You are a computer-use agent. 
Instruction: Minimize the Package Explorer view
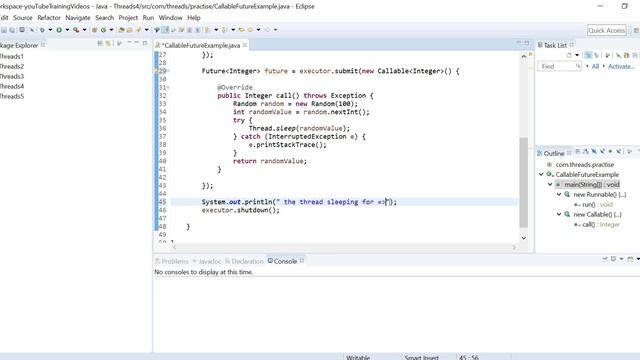[x=137, y=42]
